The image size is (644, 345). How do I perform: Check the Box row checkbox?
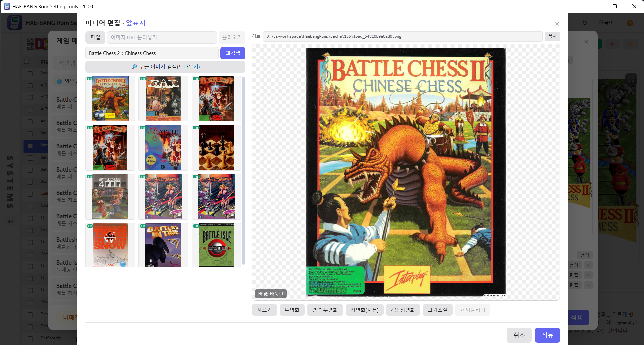pyautogui.click(x=30, y=182)
